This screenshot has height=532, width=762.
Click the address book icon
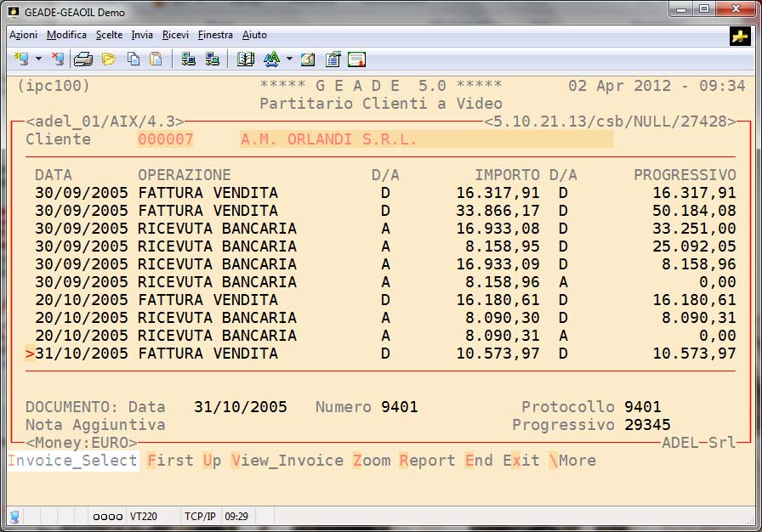pos(246,59)
